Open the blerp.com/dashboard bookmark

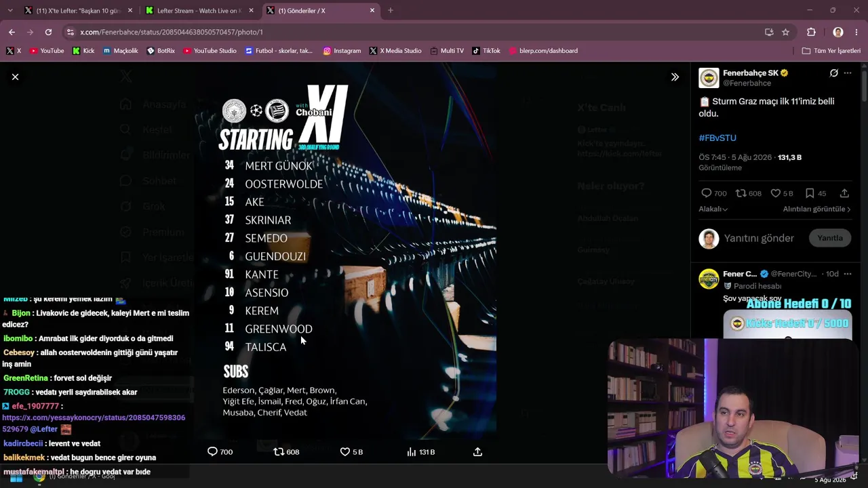(543, 51)
